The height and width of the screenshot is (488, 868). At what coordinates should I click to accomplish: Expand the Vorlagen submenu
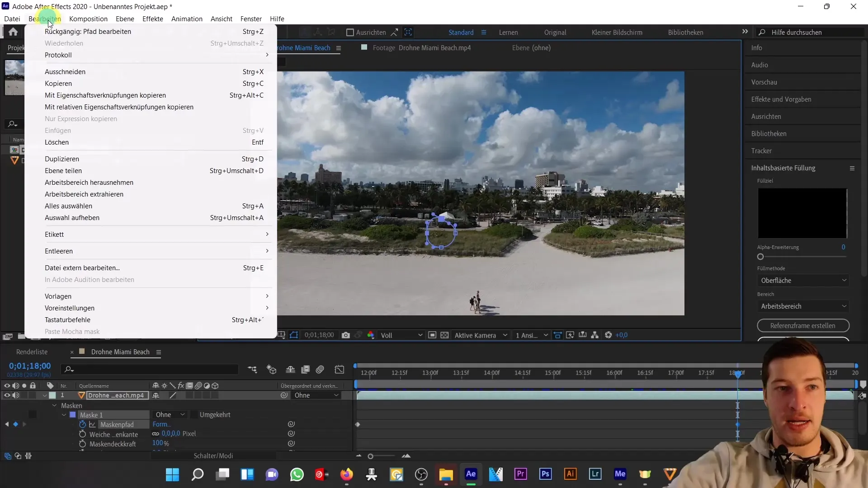58,296
